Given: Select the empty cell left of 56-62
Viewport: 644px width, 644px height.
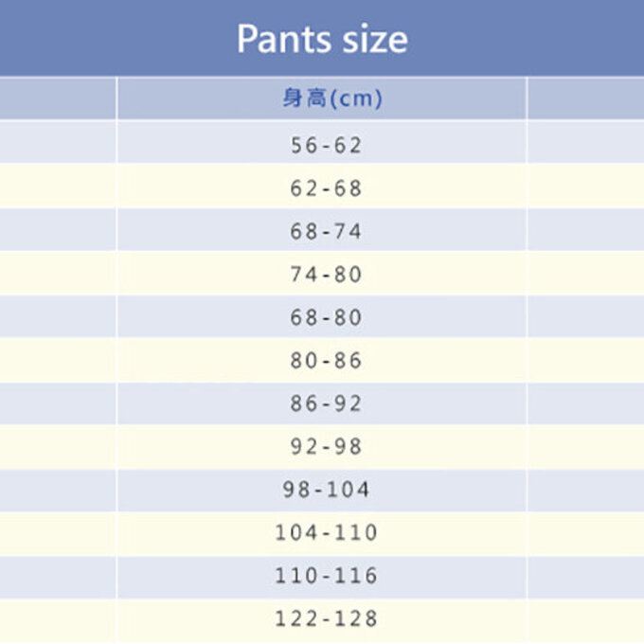Looking at the screenshot, I should click(x=57, y=146).
